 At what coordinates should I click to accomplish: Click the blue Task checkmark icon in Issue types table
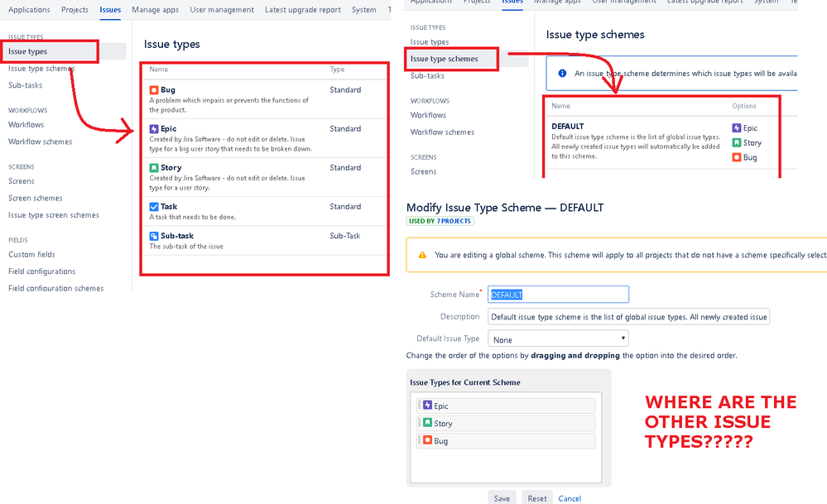153,207
